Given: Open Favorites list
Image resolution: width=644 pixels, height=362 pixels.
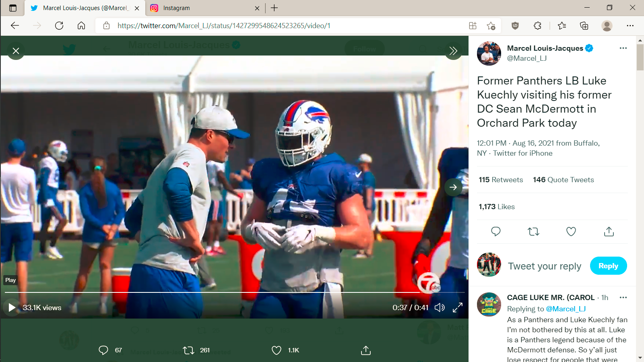Looking at the screenshot, I should [562, 26].
